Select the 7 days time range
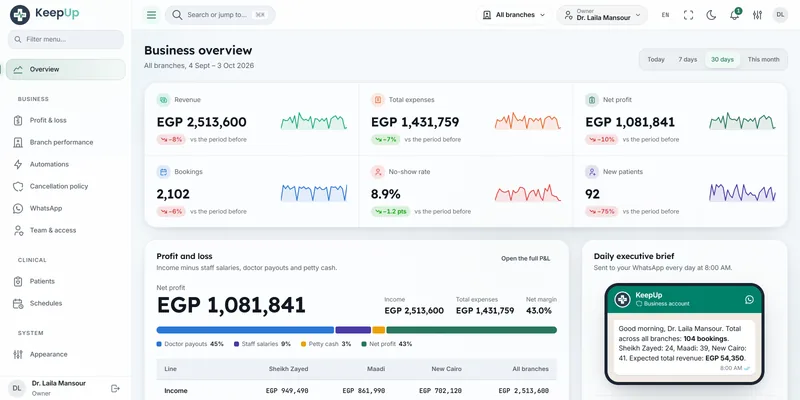This screenshot has width=800, height=400. [687, 60]
